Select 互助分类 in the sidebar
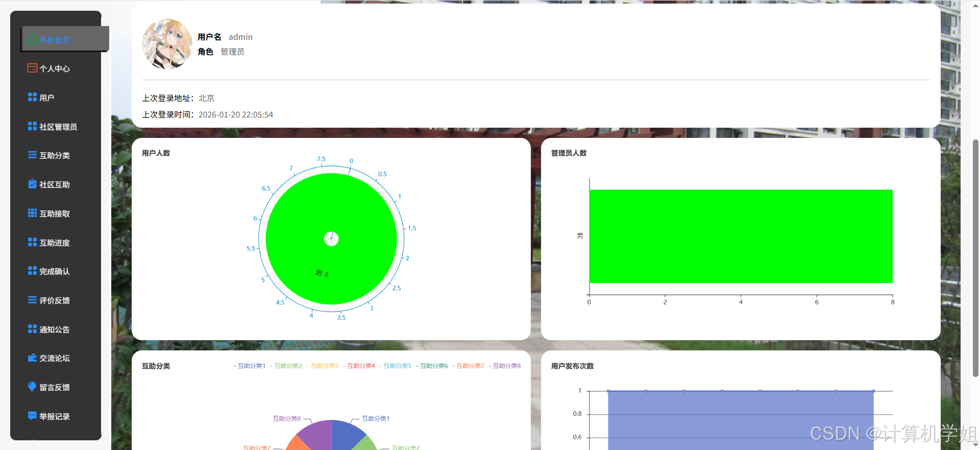Screen dimensions: 980x450 (56, 155)
